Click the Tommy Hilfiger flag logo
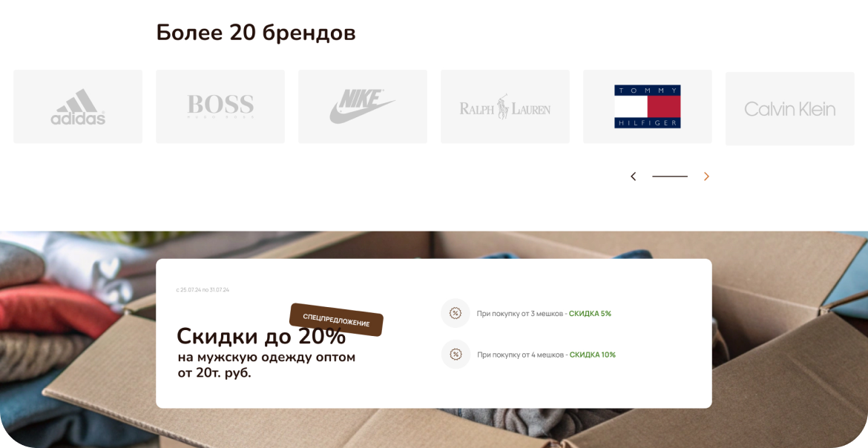 pos(647,106)
